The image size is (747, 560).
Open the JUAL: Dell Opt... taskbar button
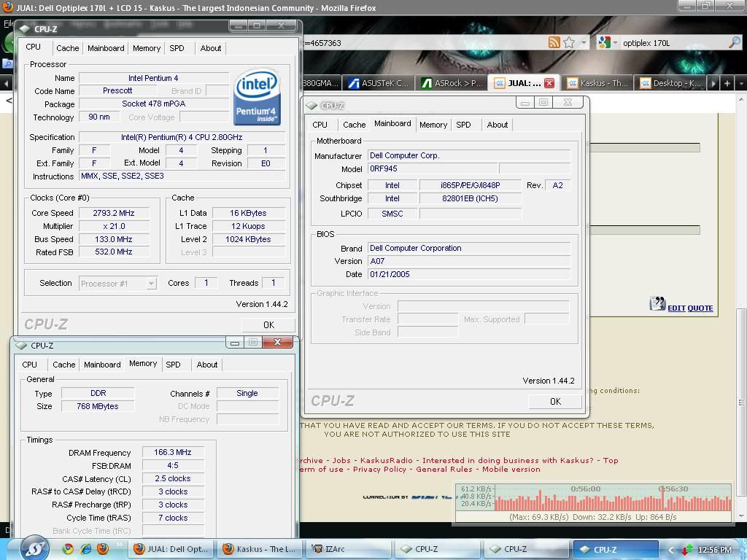pos(172,549)
